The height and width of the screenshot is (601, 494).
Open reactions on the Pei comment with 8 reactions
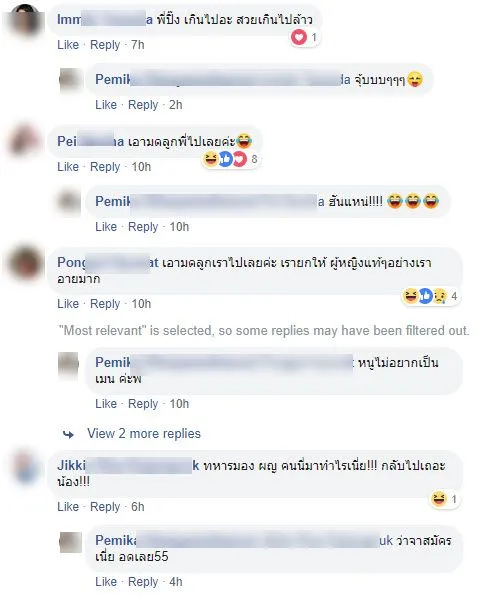230,159
